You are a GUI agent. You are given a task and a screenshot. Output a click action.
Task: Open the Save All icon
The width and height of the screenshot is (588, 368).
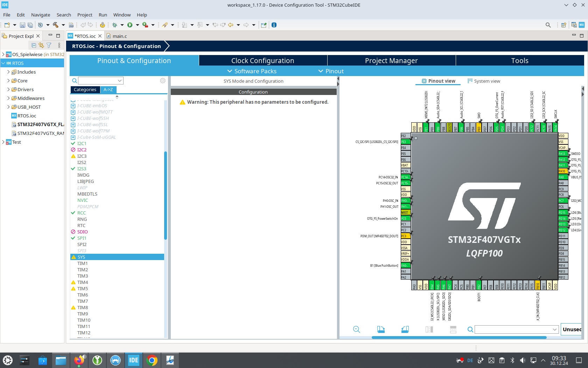point(30,25)
